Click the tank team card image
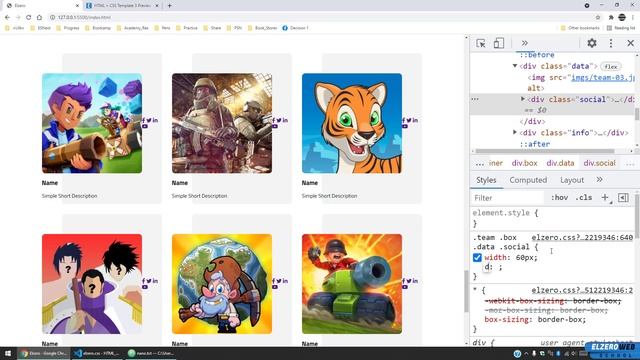Viewport: 640px width, 360px height. (x=352, y=284)
